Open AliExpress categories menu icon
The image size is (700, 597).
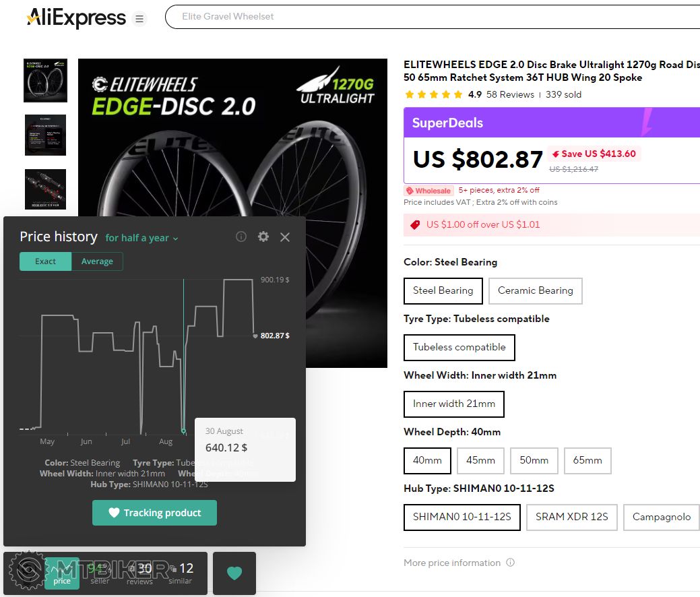[x=139, y=18]
